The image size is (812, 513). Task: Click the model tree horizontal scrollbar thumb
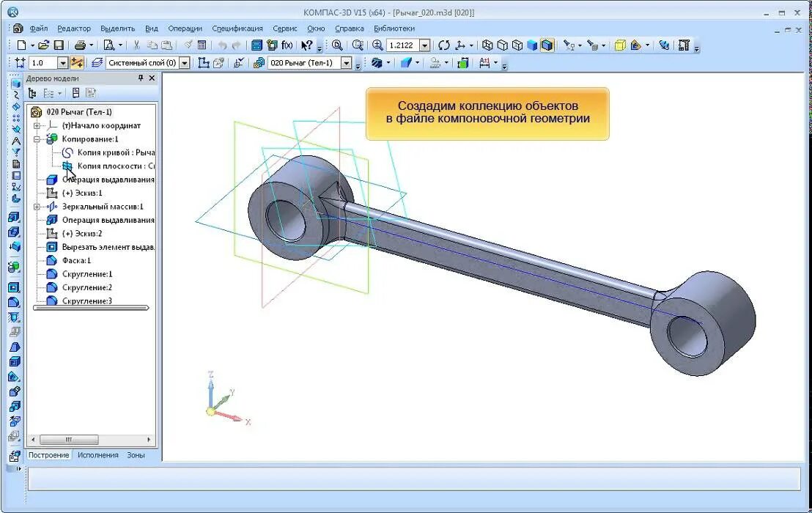coord(69,440)
